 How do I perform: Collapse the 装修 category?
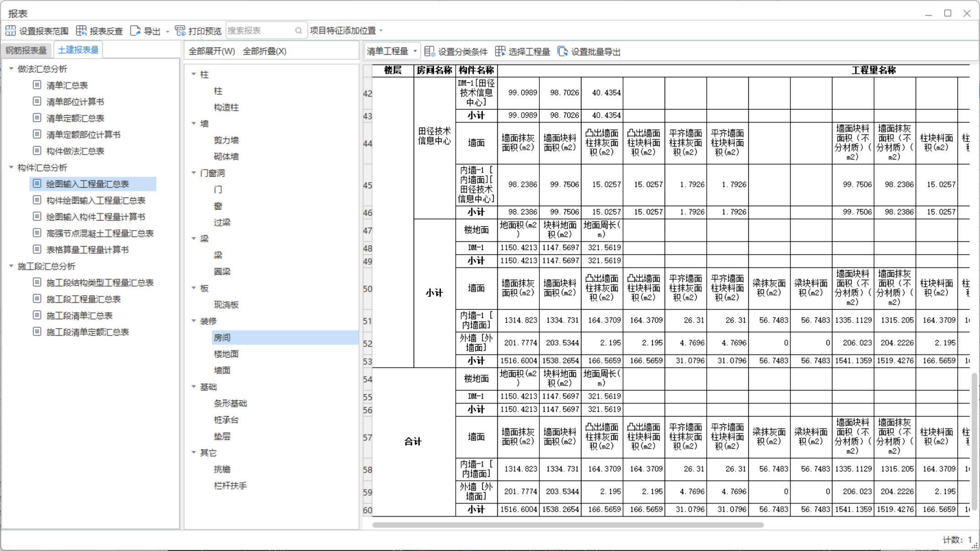194,321
